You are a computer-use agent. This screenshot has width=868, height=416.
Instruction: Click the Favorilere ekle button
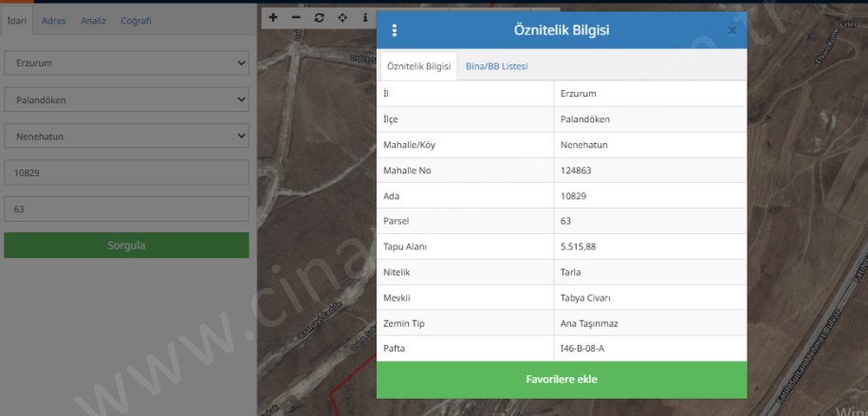click(562, 379)
